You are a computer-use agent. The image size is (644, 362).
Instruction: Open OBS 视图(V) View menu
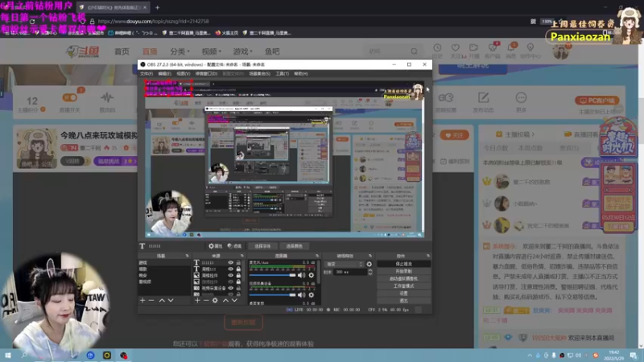(x=184, y=73)
